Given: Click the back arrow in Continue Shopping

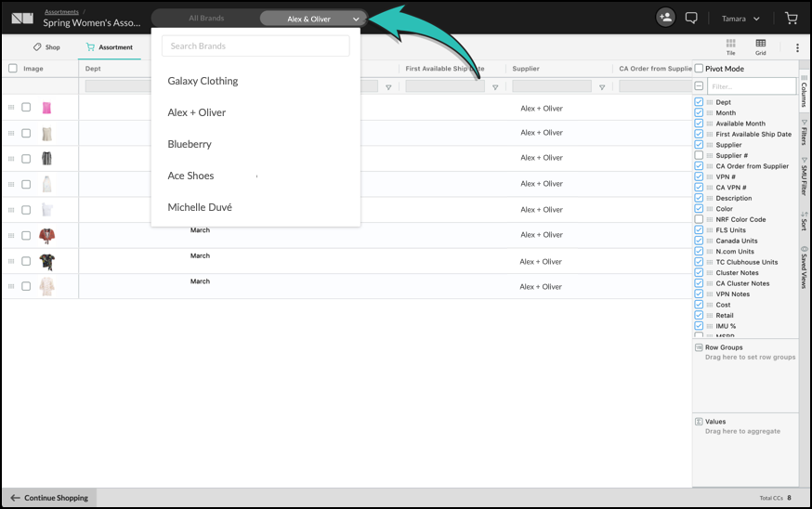Looking at the screenshot, I should click(15, 498).
